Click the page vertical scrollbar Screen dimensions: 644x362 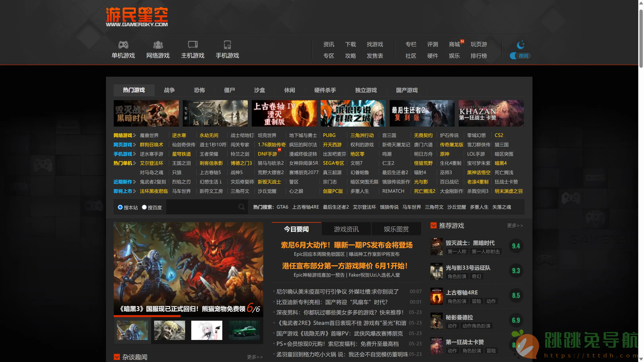[641, 39]
